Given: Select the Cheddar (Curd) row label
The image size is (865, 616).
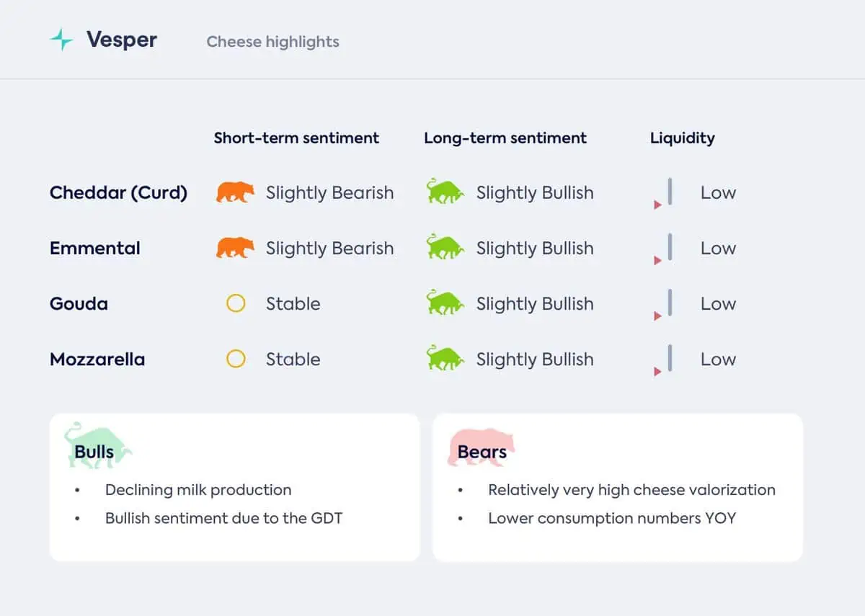Looking at the screenshot, I should coord(118,193).
